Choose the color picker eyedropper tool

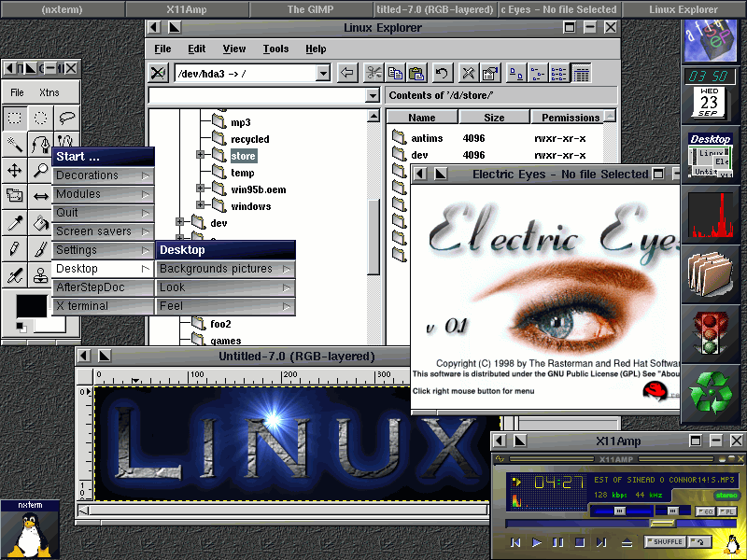(15, 222)
